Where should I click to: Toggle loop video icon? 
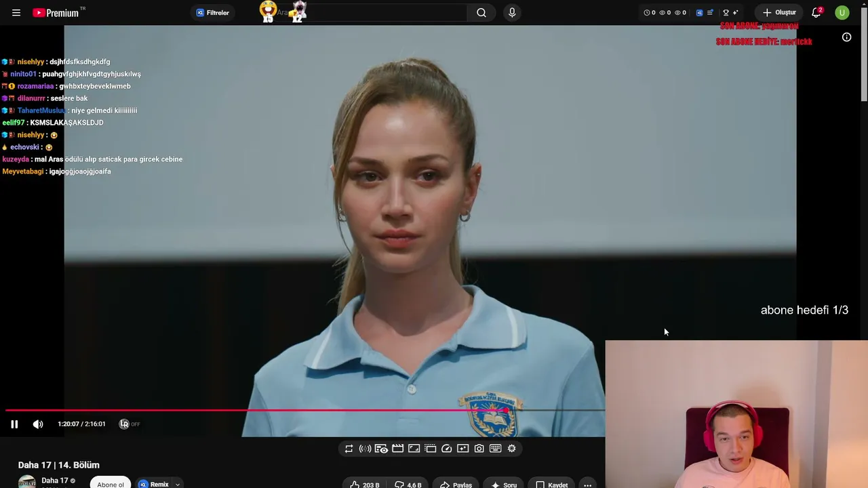(x=349, y=449)
